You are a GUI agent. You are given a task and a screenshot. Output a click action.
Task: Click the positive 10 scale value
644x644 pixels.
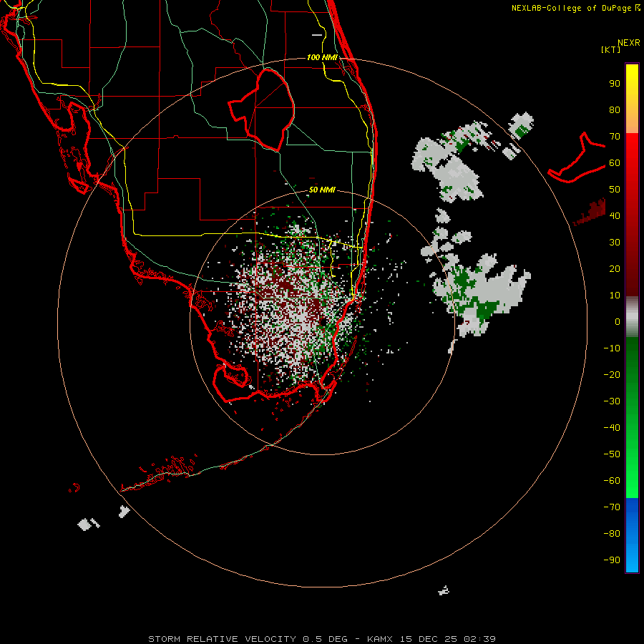tap(615, 296)
